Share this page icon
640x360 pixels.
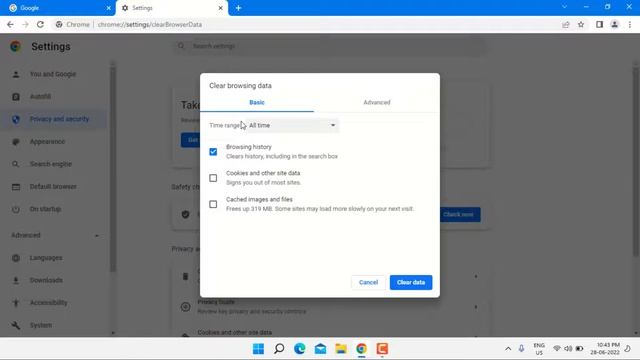coord(566,24)
